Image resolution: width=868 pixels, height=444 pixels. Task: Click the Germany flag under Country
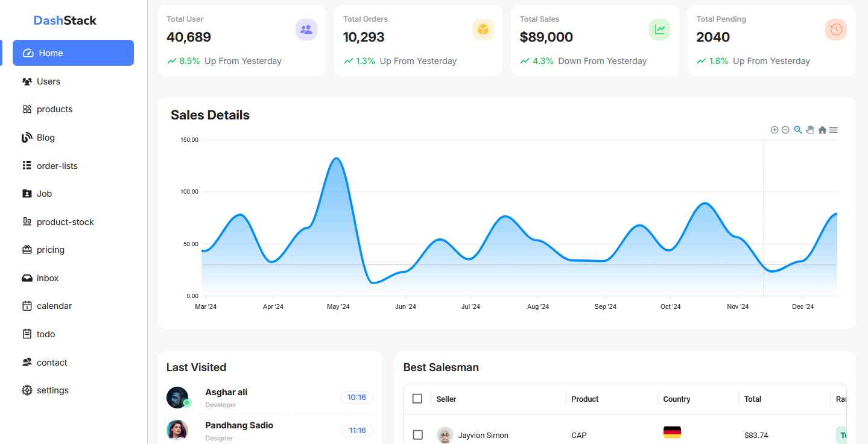[x=673, y=432]
